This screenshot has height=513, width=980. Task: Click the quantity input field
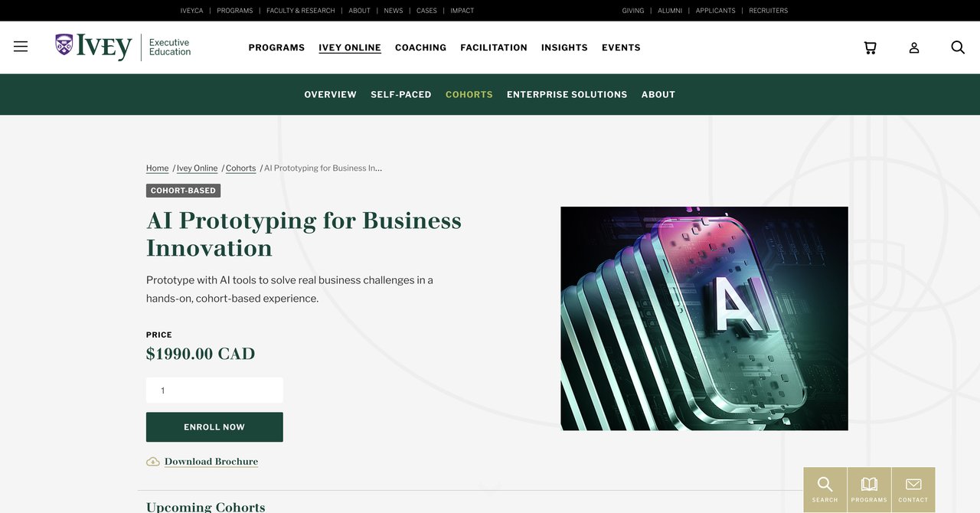(x=214, y=390)
